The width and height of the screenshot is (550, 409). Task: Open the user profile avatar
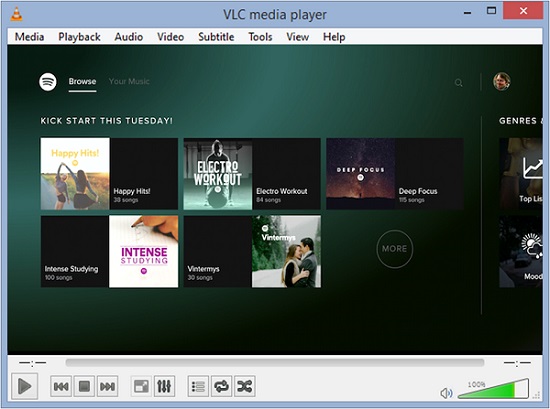[x=502, y=81]
